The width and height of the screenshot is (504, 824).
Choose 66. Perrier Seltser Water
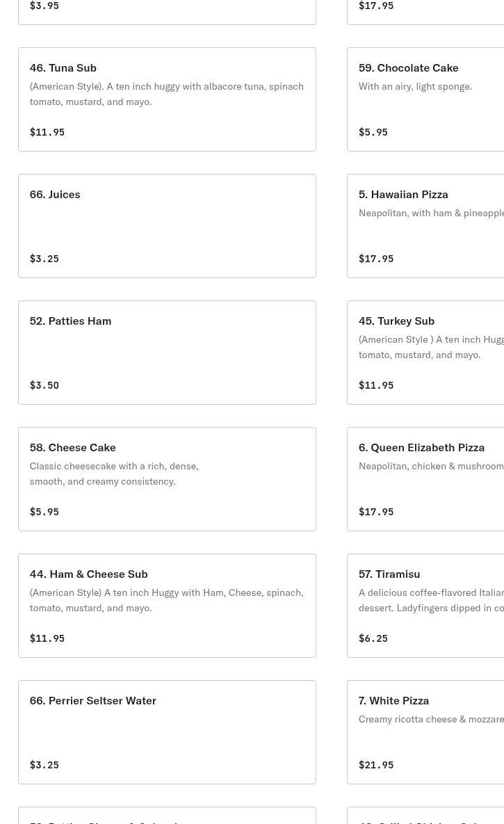pos(167,732)
